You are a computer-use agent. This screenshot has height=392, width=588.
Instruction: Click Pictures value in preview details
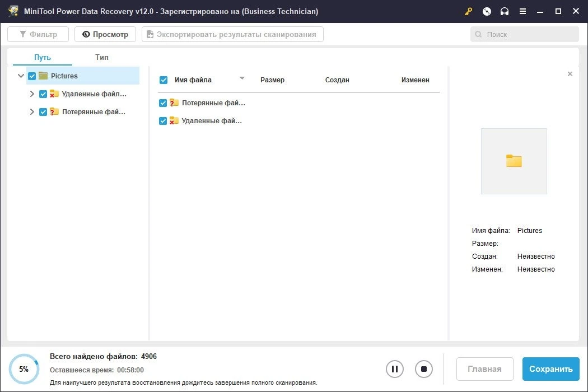[x=530, y=231]
